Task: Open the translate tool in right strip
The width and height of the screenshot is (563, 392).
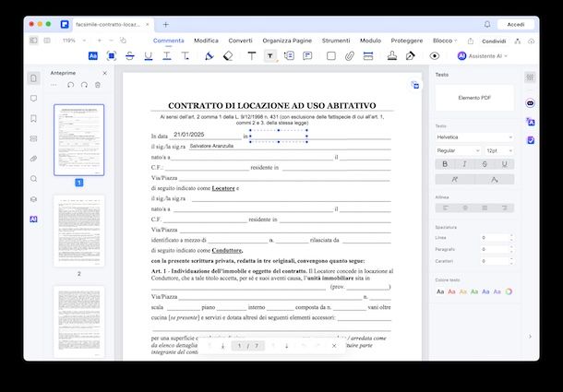Action: coord(531,122)
